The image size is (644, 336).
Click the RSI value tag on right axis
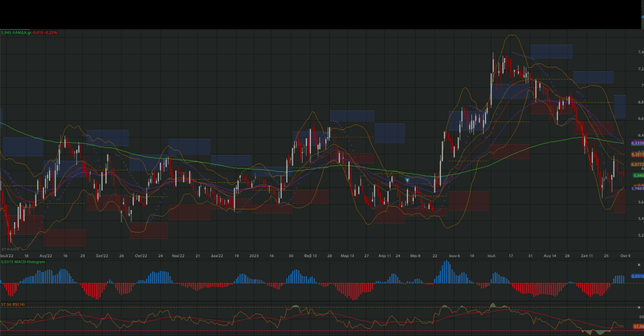[636, 327]
